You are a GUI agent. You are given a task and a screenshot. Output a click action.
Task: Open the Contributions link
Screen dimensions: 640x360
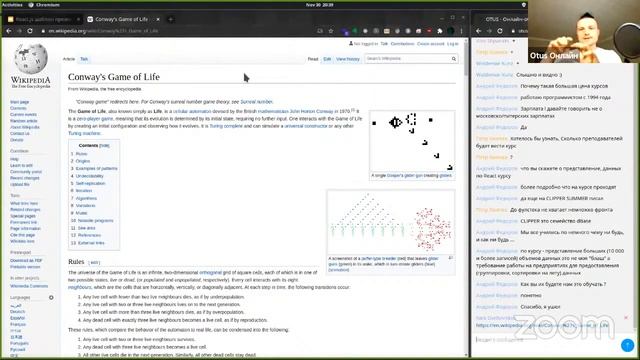tap(402, 44)
